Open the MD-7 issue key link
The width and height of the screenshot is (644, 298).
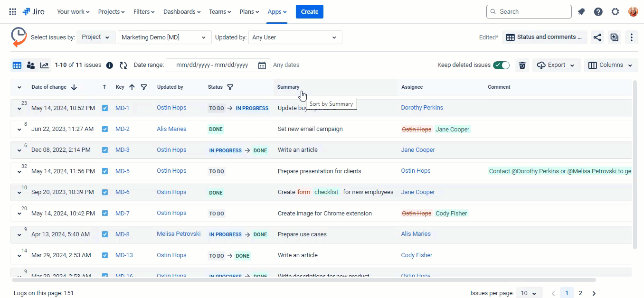tap(123, 214)
